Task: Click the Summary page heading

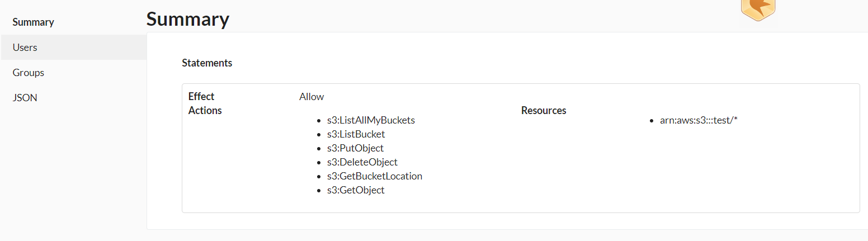Action: [188, 19]
